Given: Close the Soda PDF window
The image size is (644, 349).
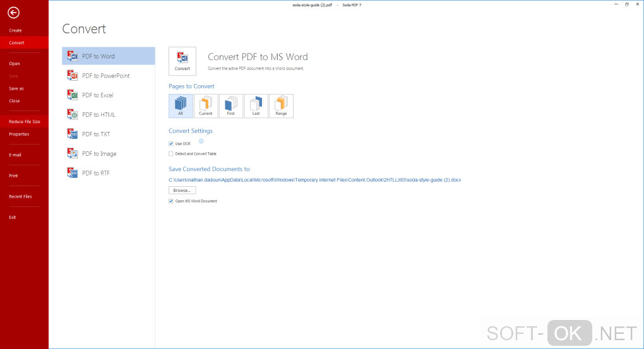Looking at the screenshot, I should [x=638, y=4].
